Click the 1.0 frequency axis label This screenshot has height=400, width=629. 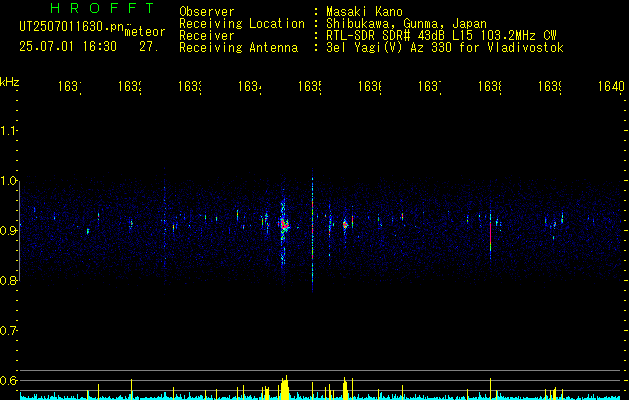pyautogui.click(x=9, y=181)
